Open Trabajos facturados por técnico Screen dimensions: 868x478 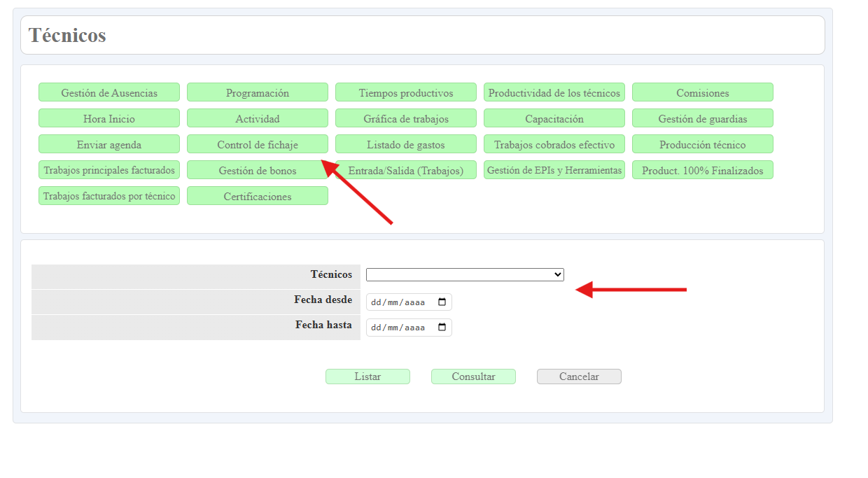pyautogui.click(x=109, y=196)
